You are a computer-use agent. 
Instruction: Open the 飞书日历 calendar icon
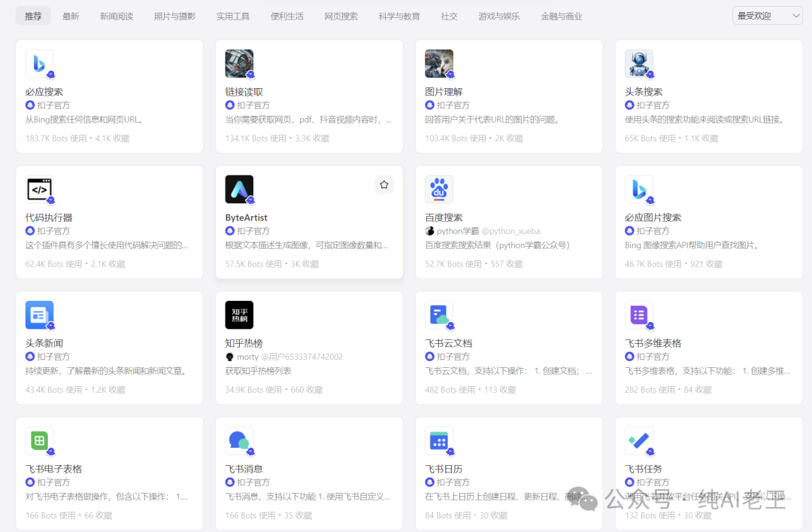(x=439, y=441)
